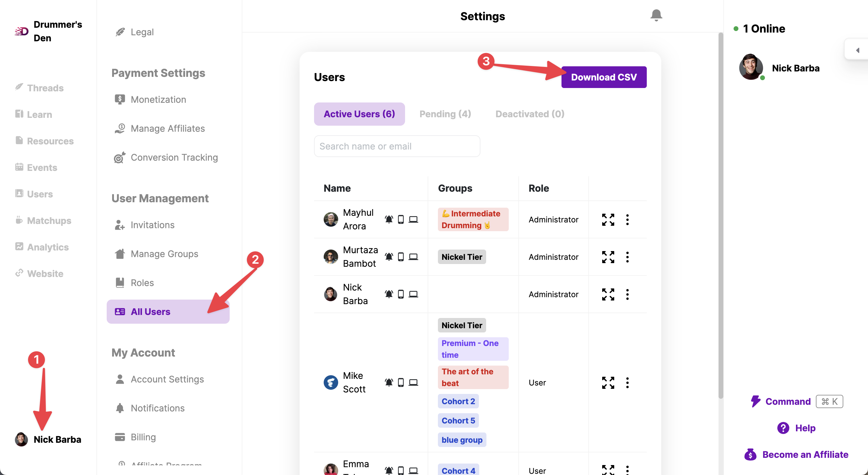The height and width of the screenshot is (475, 868).
Task: Click the Help question mark icon
Action: (x=783, y=428)
